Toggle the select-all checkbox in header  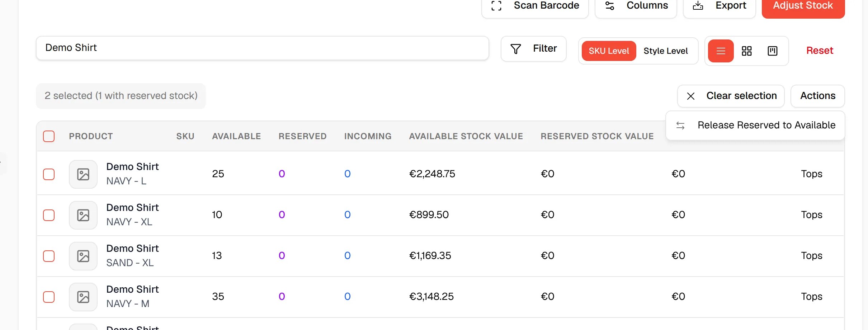(49, 136)
